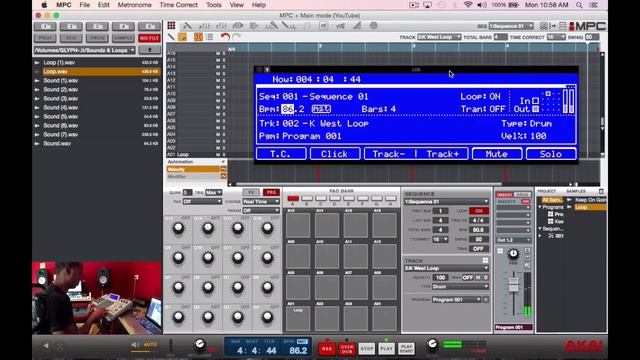Screen dimensions: 640x360
Task: Click the orange grid snap icon
Action: pyautogui.click(x=198, y=37)
